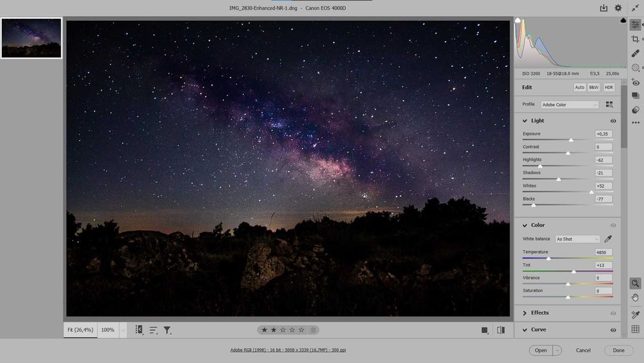The height and width of the screenshot is (363, 644).
Task: Select Fit (26,4%) zoom button
Action: coord(80,329)
